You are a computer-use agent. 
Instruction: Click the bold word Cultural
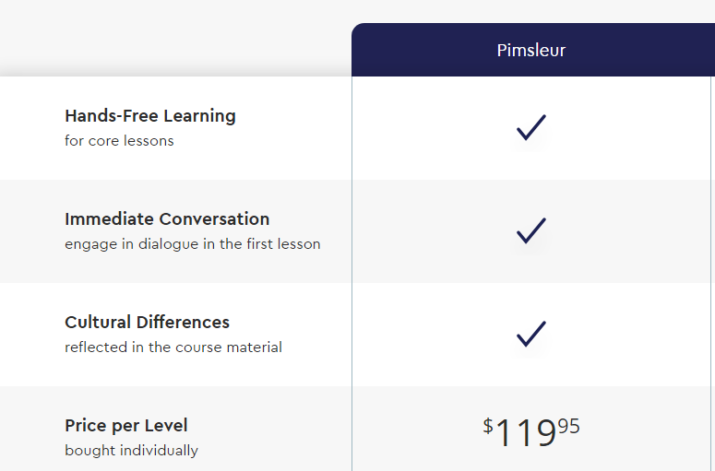click(98, 322)
